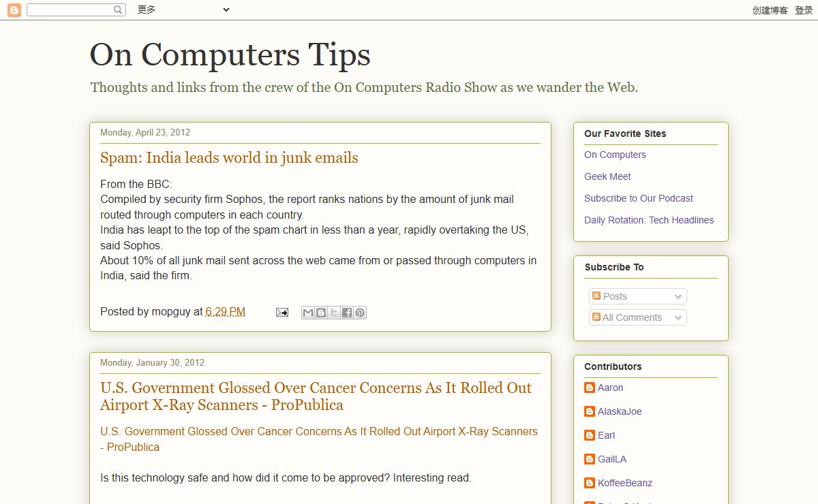Image resolution: width=818 pixels, height=504 pixels.
Task: Click 'Our Favorite Sites' widget heading
Action: coord(625,133)
